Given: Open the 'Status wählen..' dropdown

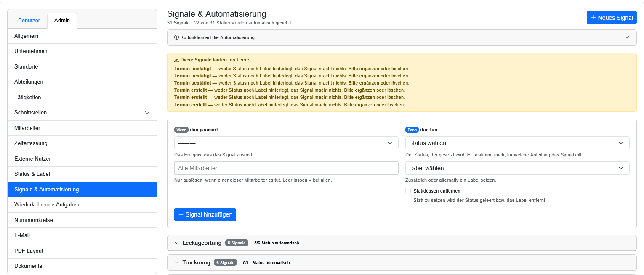Looking at the screenshot, I should point(517,143).
